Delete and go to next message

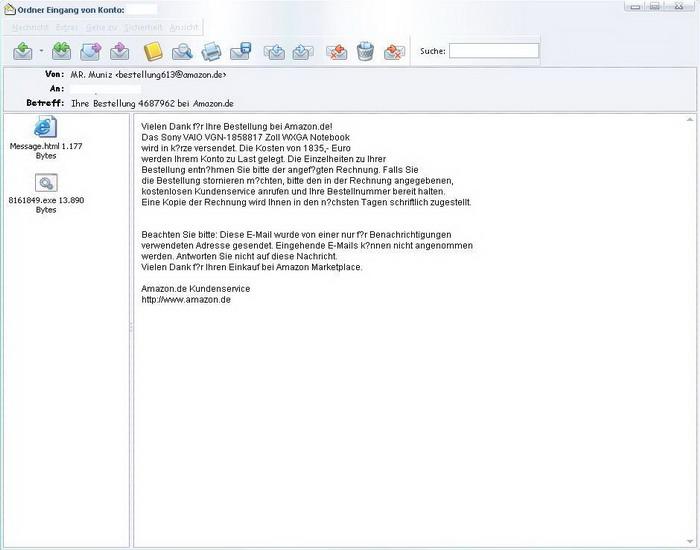click(x=394, y=52)
